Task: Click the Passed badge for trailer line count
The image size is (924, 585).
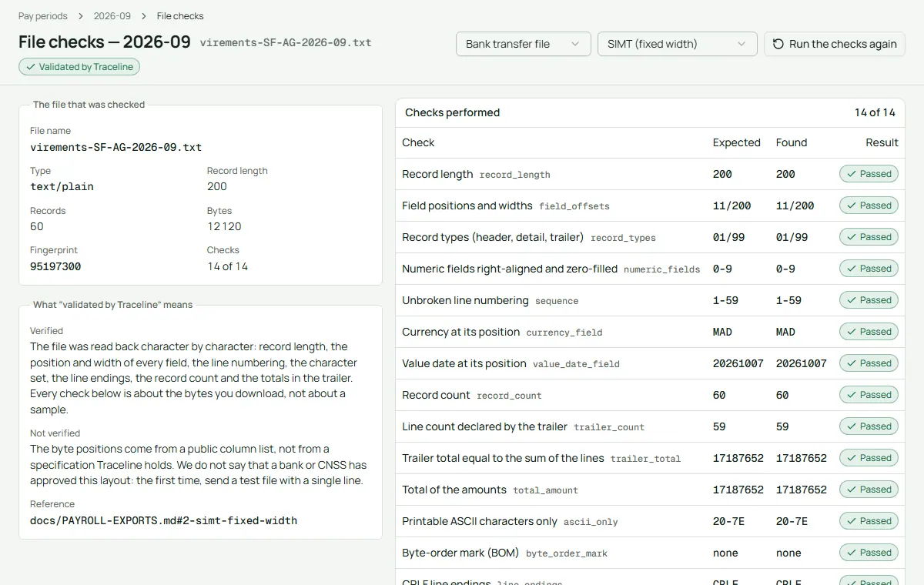Action: click(869, 426)
